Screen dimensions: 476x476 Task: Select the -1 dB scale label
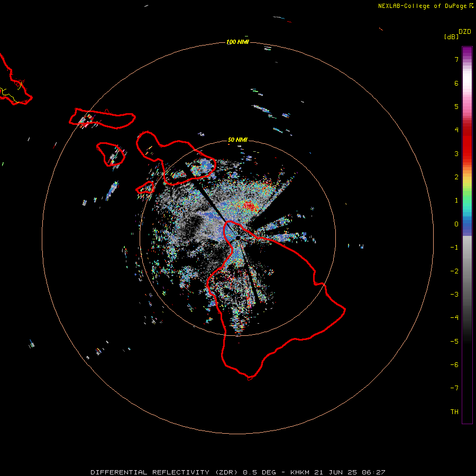pyautogui.click(x=454, y=248)
